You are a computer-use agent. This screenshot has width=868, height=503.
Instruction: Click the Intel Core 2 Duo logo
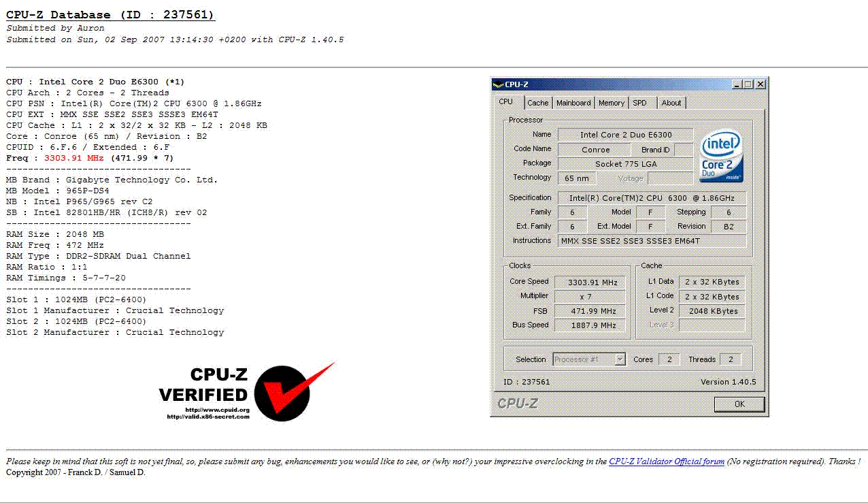pos(722,156)
